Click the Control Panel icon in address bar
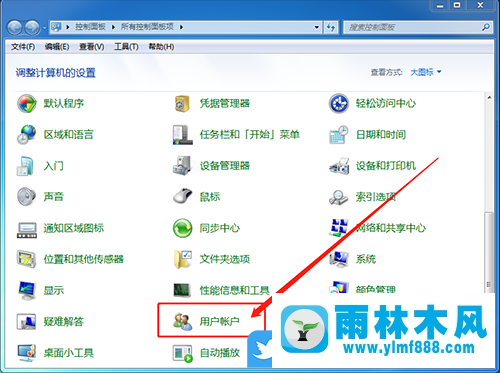The height and width of the screenshot is (373, 500). point(57,27)
